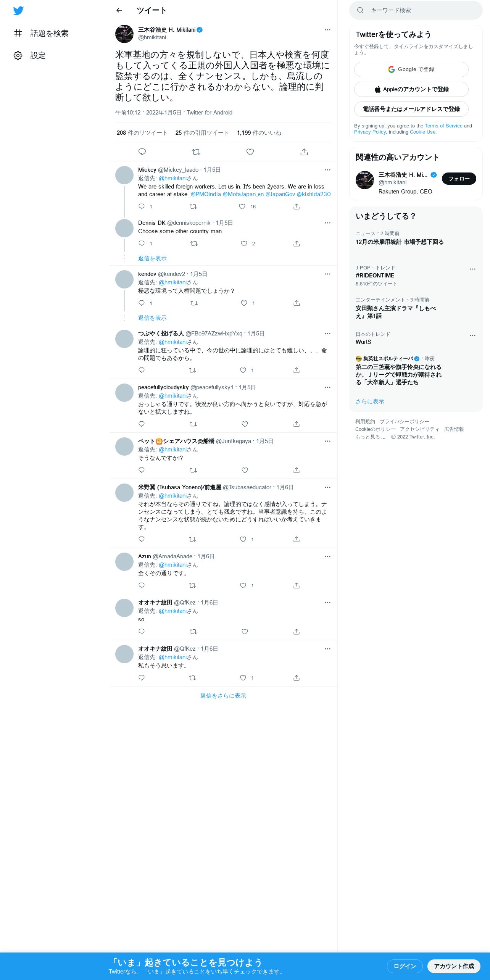Image resolution: width=490 pixels, height=980 pixels.
Task: Reply to Mikitani's main tweet
Action: click(142, 152)
